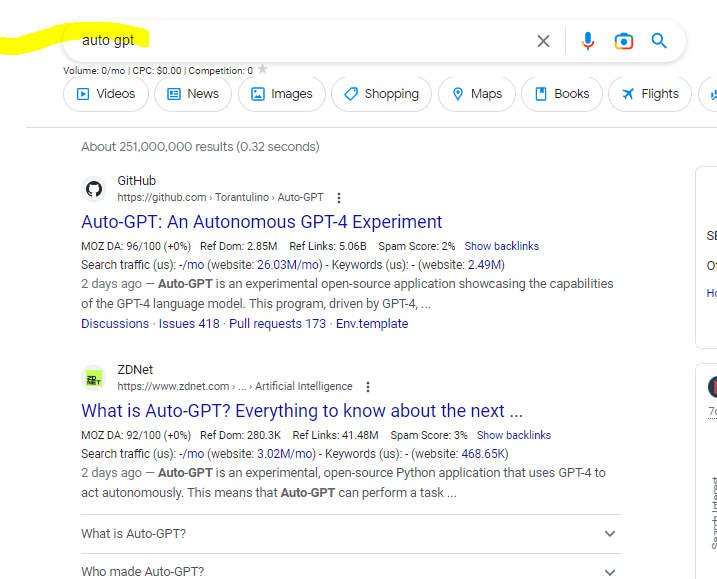Open 'Auto-GPT: An Autonomous GPT-4 Experiment' result
Image resolution: width=717 pixels, height=579 pixels.
coord(262,222)
